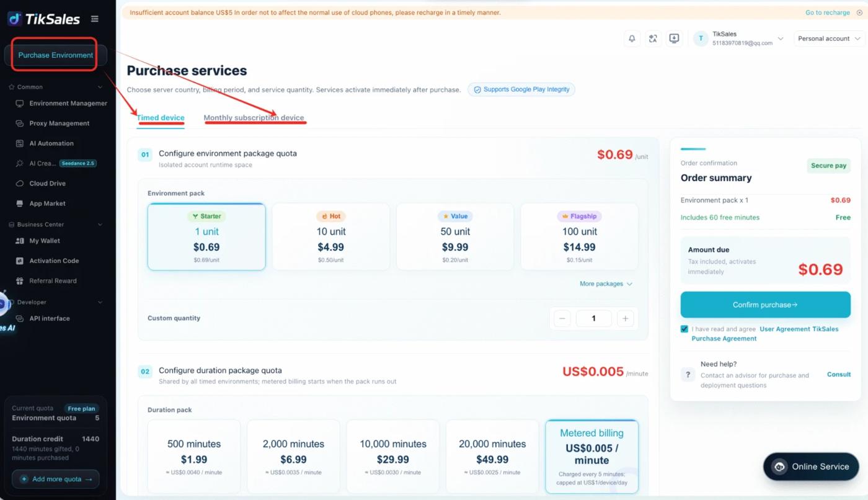Open notifications via the bell icon
868x500 pixels.
[632, 38]
